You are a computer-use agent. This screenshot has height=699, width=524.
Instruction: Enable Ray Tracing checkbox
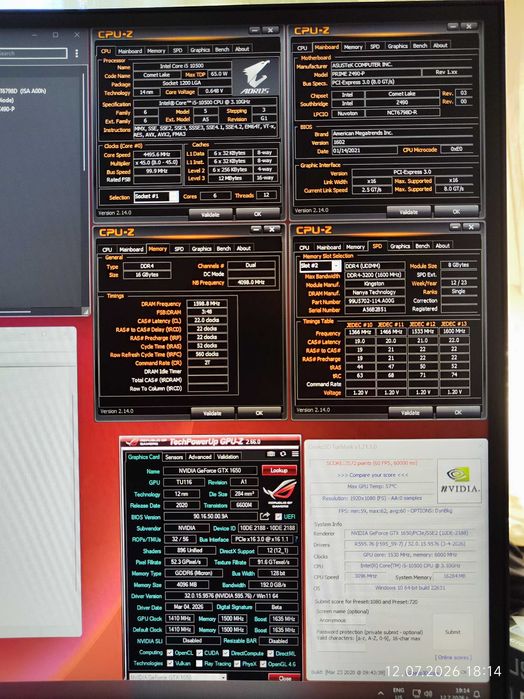[199, 663]
